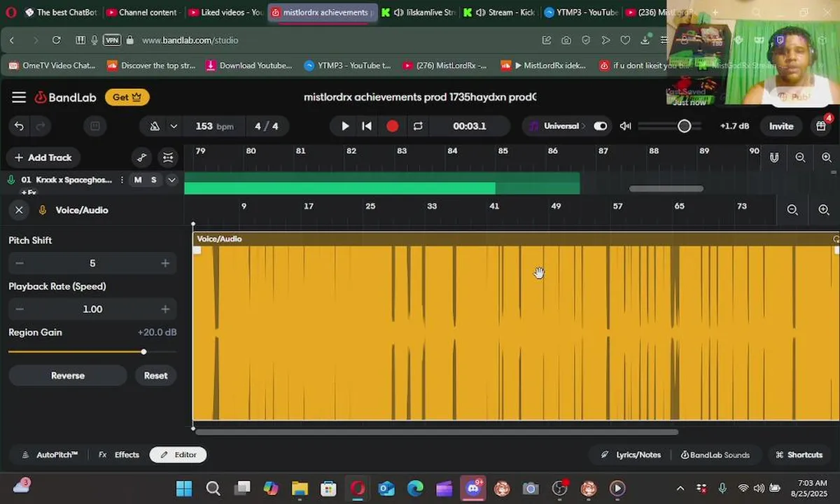Close the Voice/Audio editor panel

coord(19,210)
